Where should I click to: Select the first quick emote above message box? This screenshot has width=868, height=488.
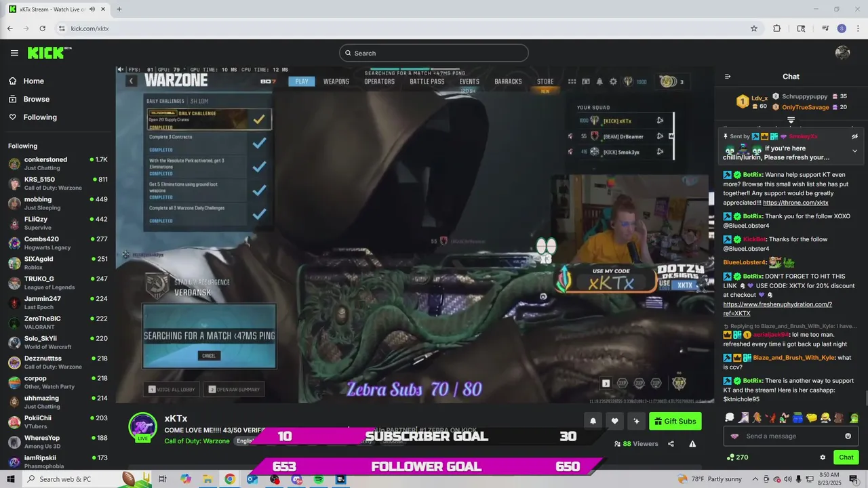pyautogui.click(x=730, y=418)
